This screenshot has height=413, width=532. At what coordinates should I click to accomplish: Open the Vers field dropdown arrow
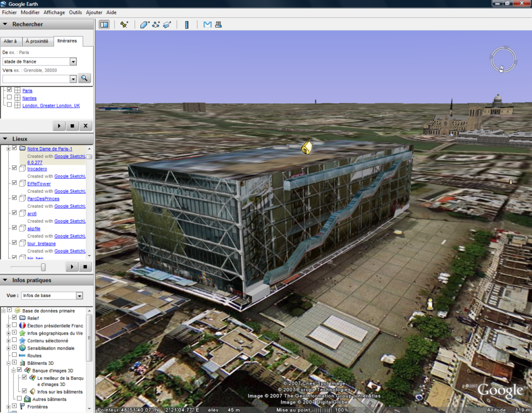pyautogui.click(x=73, y=79)
